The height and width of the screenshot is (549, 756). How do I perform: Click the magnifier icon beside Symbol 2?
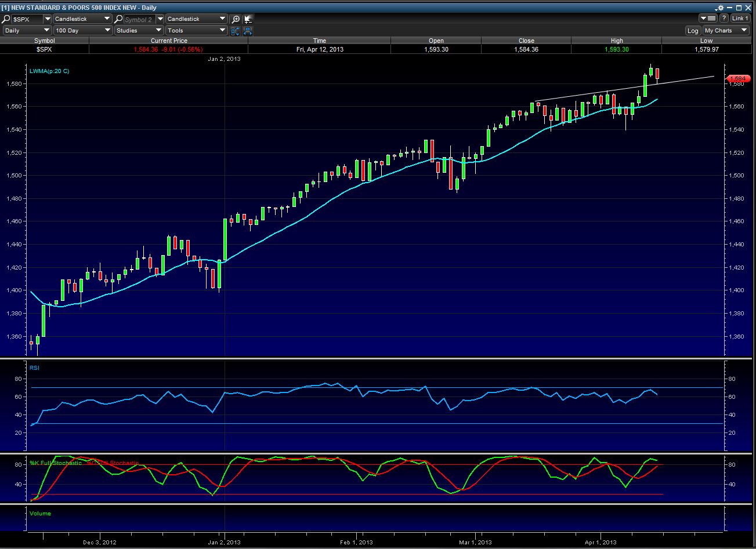[x=119, y=19]
